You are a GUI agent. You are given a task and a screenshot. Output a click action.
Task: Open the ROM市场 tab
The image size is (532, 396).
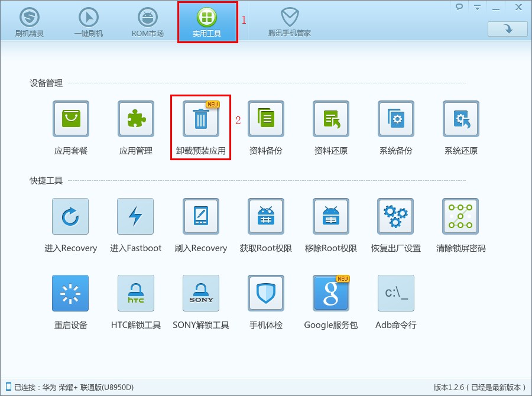tap(148, 22)
